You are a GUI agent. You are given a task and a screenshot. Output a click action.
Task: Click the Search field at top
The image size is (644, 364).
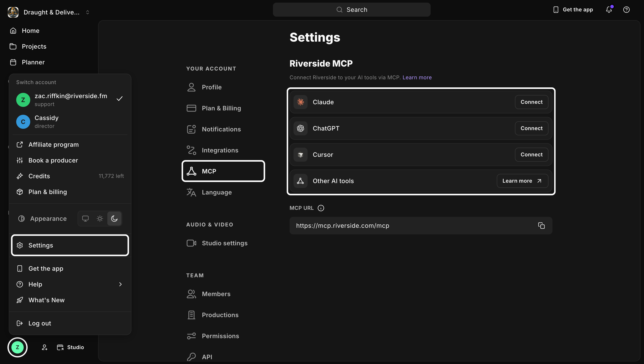coord(352,9)
